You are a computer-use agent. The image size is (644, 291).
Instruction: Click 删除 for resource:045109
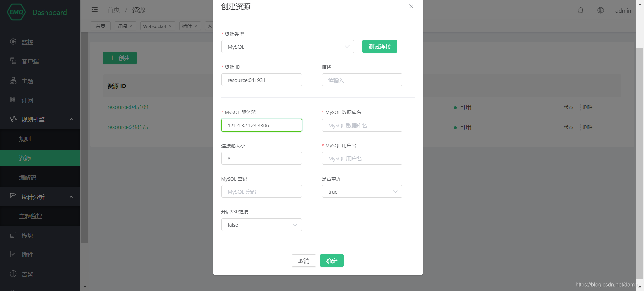point(588,107)
